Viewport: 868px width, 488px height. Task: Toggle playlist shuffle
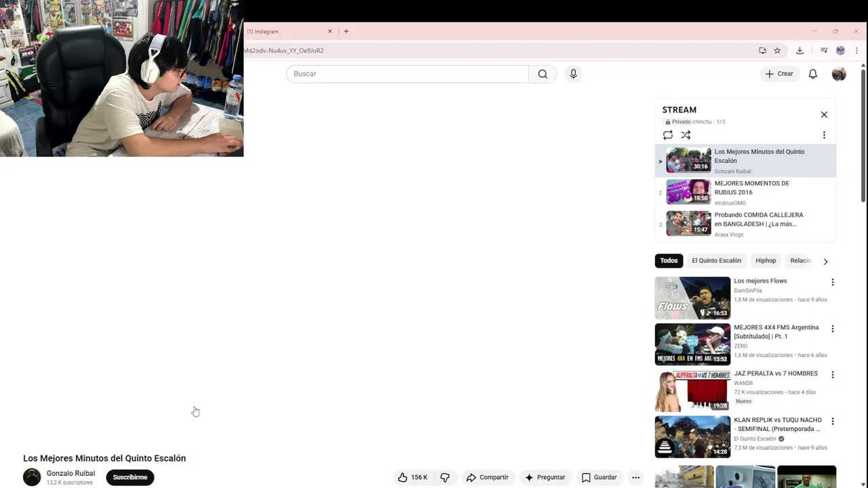[x=686, y=135]
